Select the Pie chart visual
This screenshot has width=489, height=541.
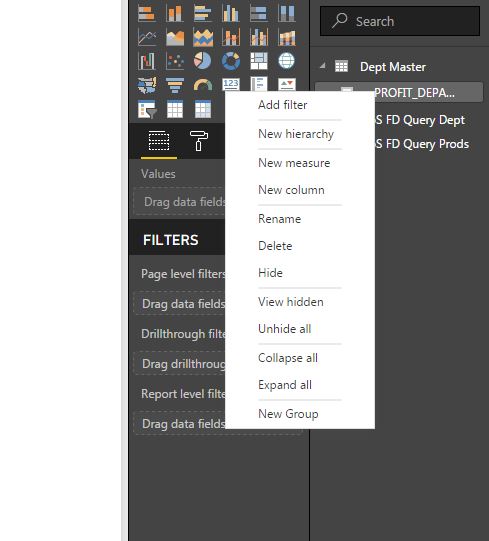203,61
